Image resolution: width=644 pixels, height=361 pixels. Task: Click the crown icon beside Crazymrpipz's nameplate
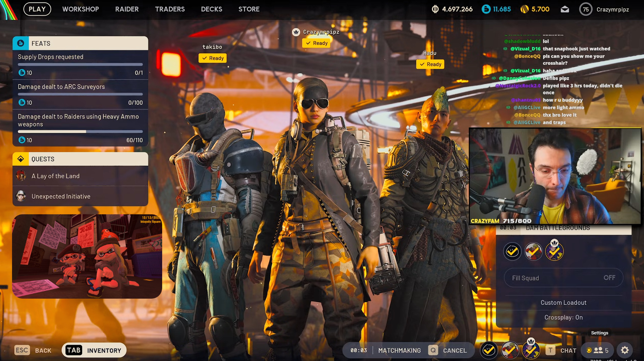coord(296,32)
